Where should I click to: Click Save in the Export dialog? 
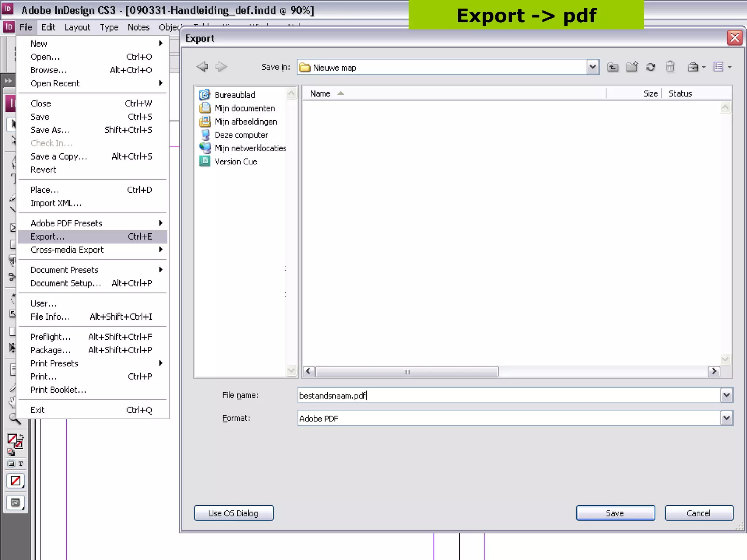tap(616, 513)
